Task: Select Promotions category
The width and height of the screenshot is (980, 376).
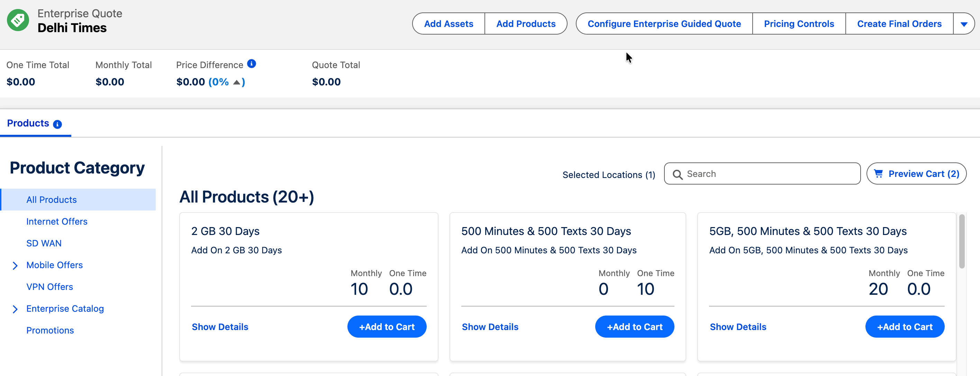Action: tap(50, 330)
